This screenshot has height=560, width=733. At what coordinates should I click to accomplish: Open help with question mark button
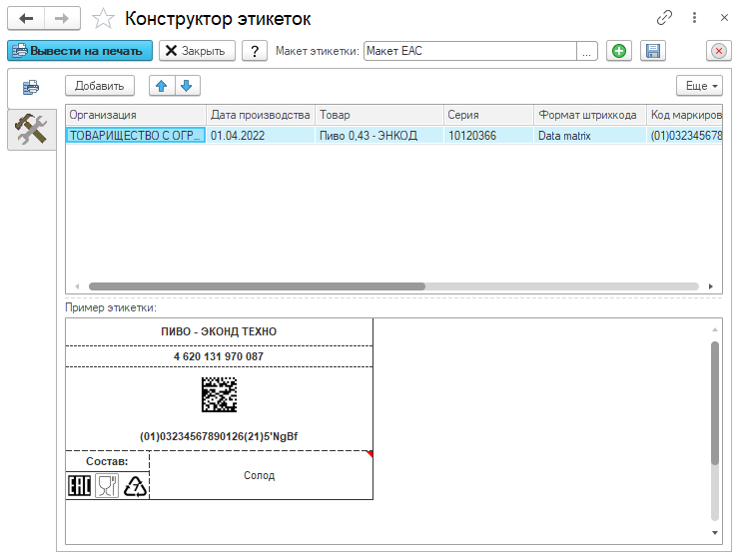tap(256, 51)
